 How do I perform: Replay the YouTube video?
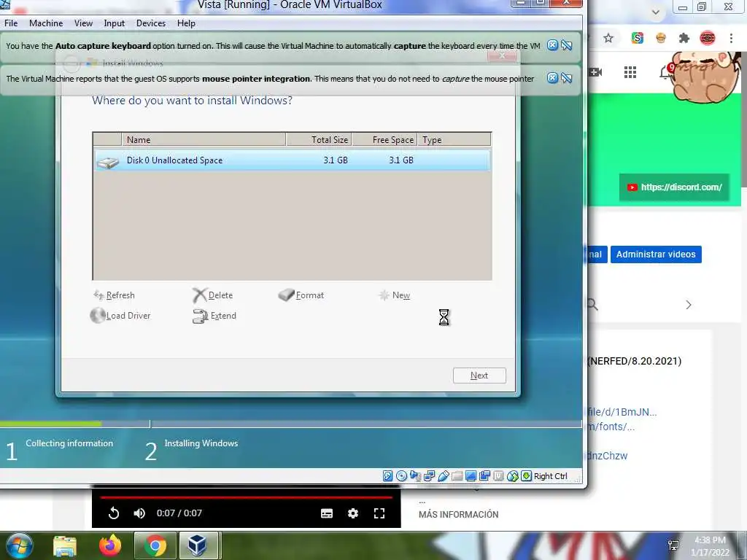pyautogui.click(x=113, y=513)
